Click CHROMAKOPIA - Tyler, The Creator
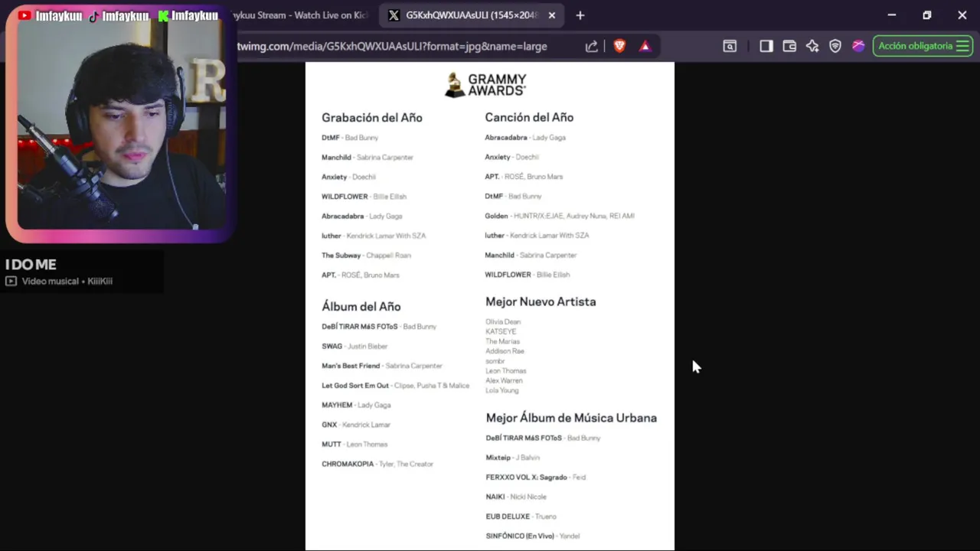This screenshot has width=980, height=551. (x=377, y=464)
